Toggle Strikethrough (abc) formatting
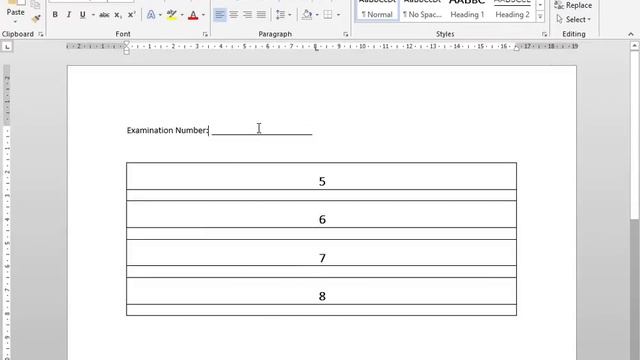This screenshot has height=360, width=640. [104, 15]
